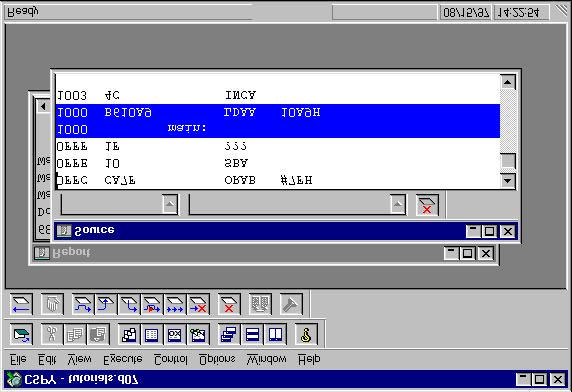
Task: Click the Cut scissors icon
Action: 52,334
